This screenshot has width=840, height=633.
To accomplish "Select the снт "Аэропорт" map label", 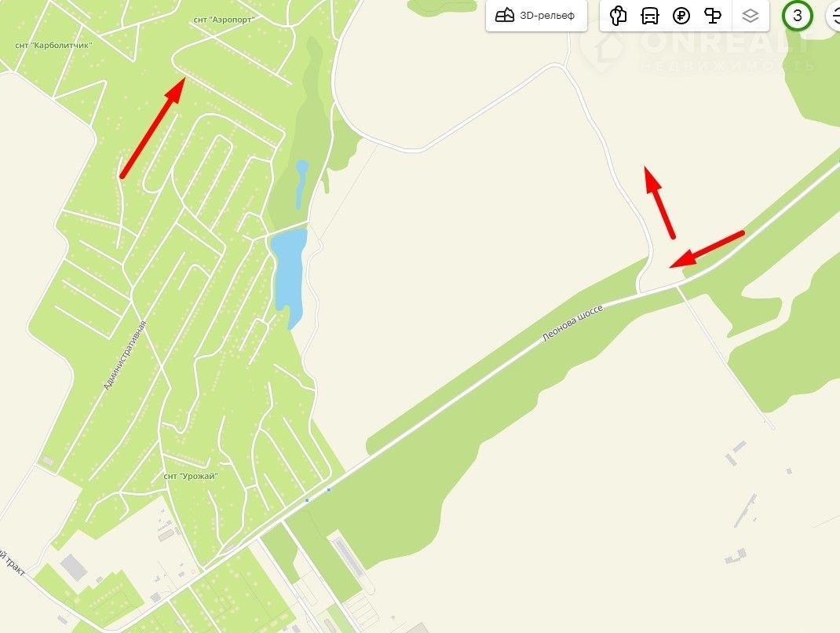I will coord(224,20).
